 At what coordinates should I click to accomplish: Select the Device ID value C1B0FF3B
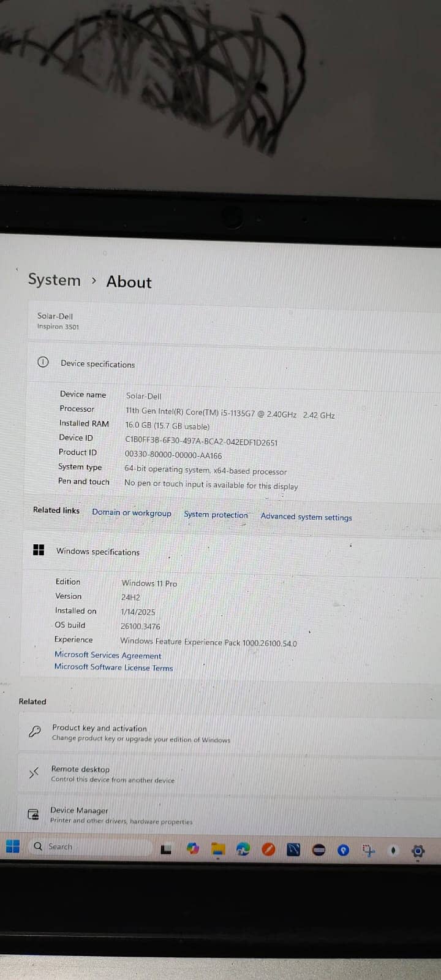(x=201, y=442)
